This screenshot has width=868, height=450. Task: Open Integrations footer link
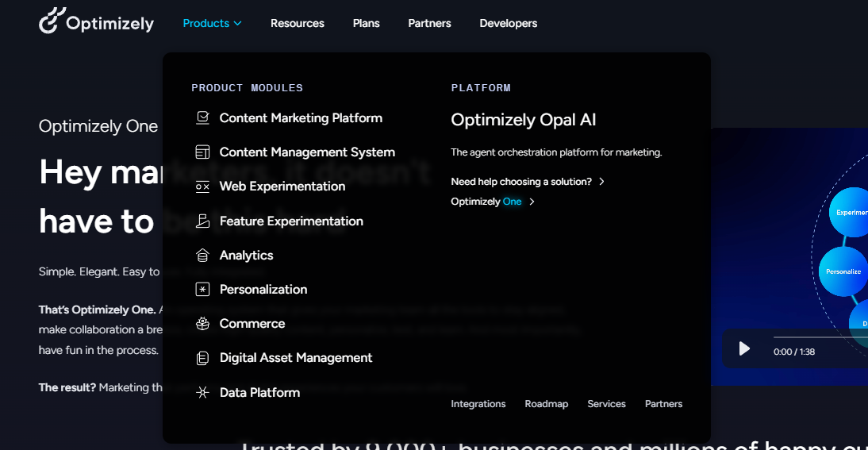tap(478, 404)
